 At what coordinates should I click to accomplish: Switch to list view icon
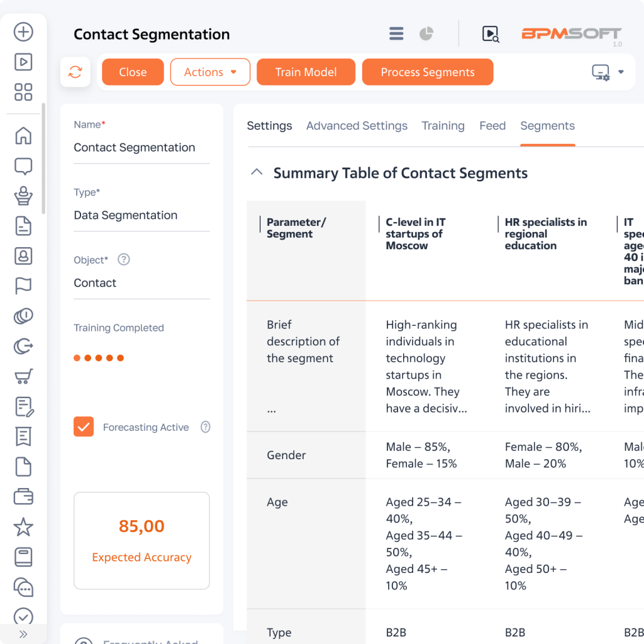click(396, 33)
